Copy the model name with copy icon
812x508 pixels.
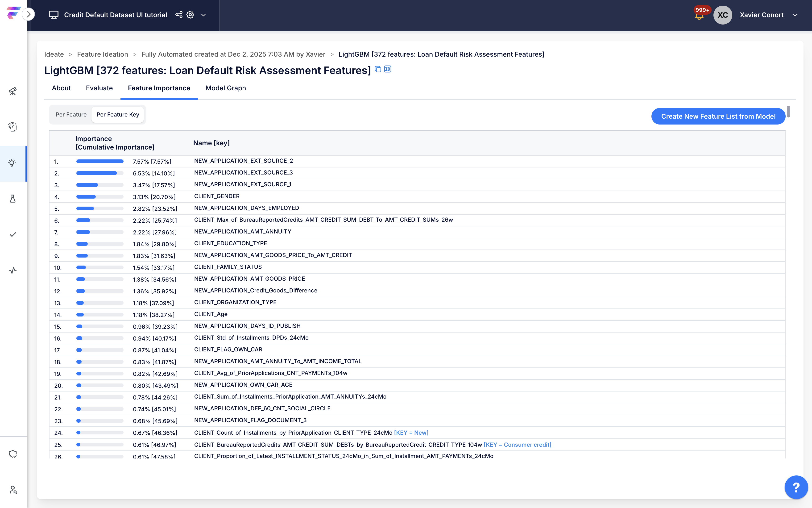click(378, 69)
